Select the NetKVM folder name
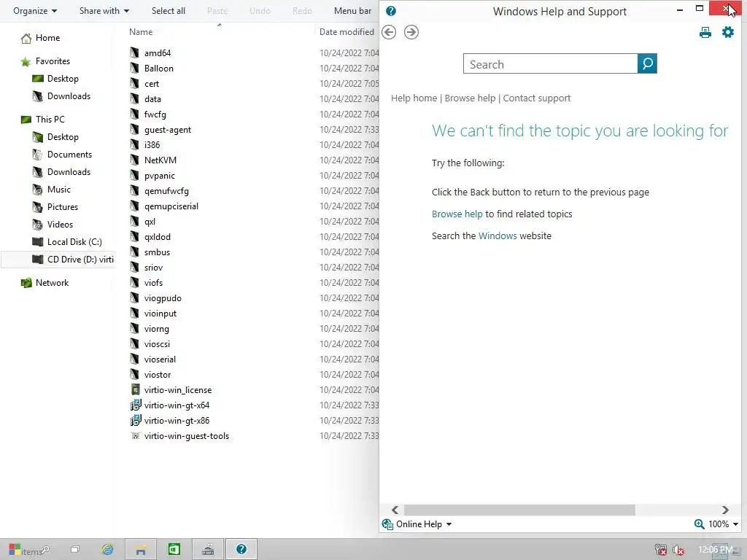Screen dimensions: 747x560 click(160, 160)
